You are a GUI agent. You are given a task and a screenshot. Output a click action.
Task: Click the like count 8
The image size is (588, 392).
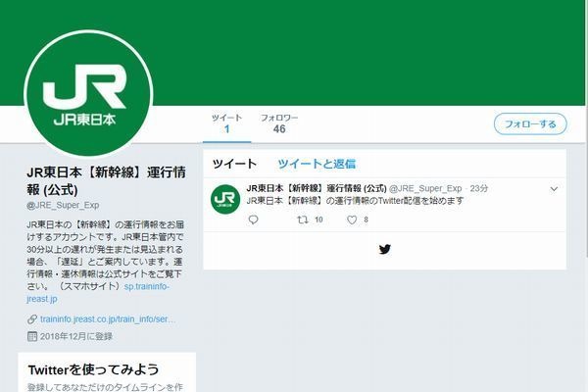coord(366,220)
